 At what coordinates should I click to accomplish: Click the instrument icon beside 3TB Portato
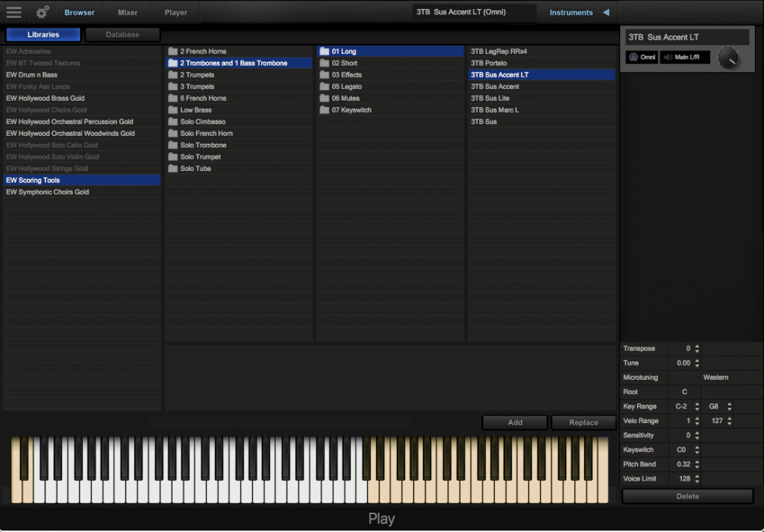(472, 63)
